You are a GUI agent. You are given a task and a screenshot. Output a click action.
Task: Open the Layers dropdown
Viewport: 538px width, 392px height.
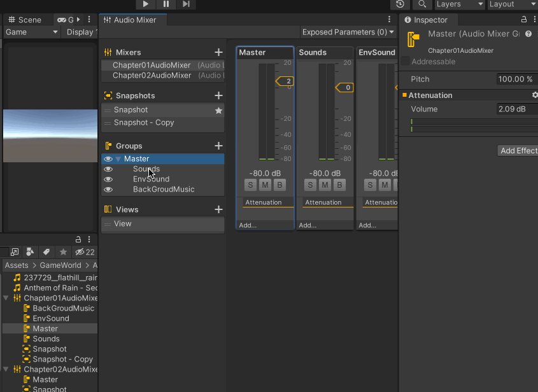(460, 4)
